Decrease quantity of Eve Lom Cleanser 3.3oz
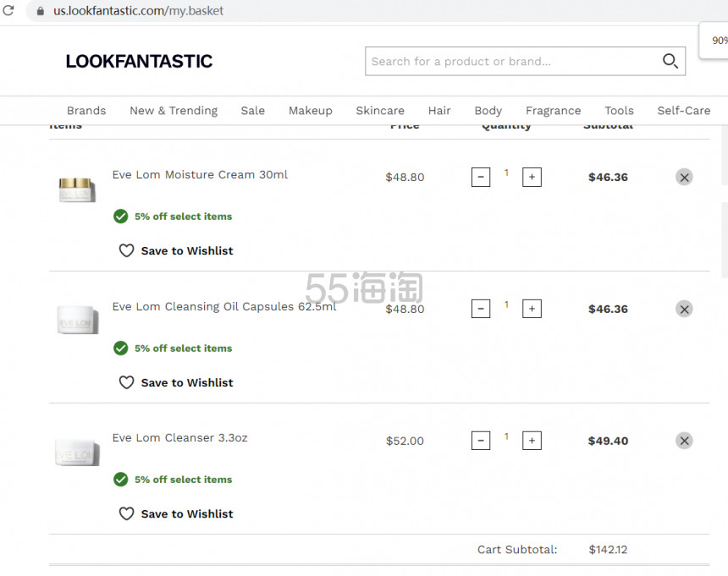The height and width of the screenshot is (576, 728). coord(481,441)
